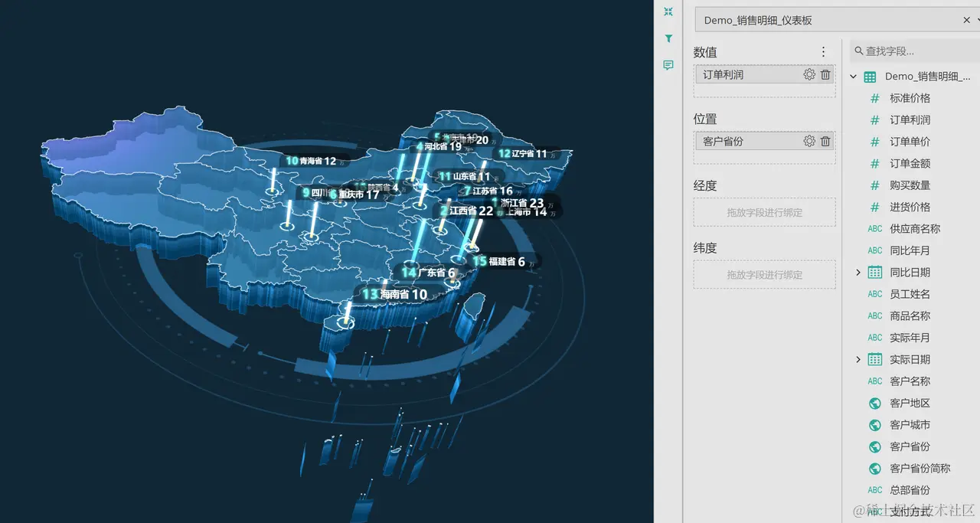The width and height of the screenshot is (980, 523).
Task: Open the filter funnel icon
Action: (668, 38)
